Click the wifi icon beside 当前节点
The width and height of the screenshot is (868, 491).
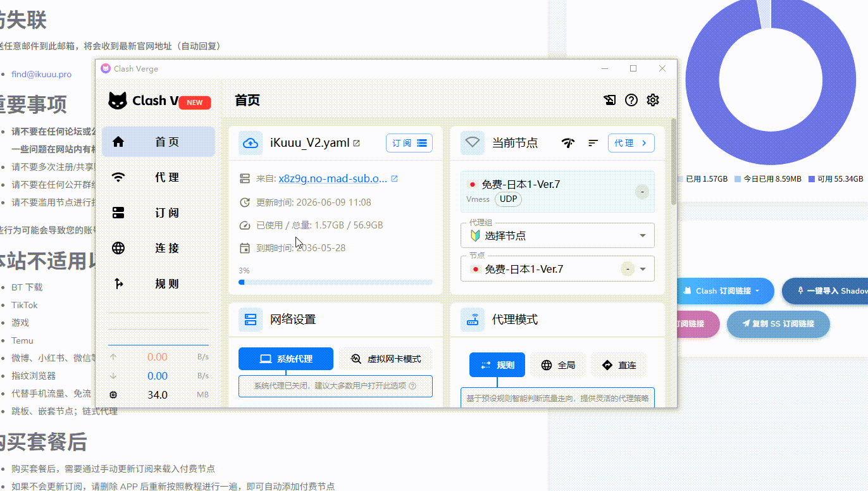coord(473,143)
